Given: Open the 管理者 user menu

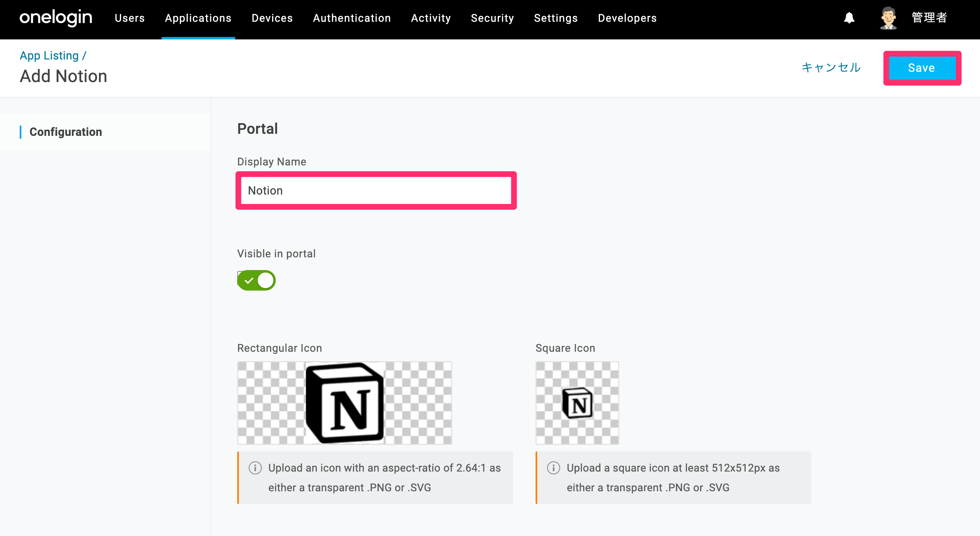Looking at the screenshot, I should click(x=930, y=18).
